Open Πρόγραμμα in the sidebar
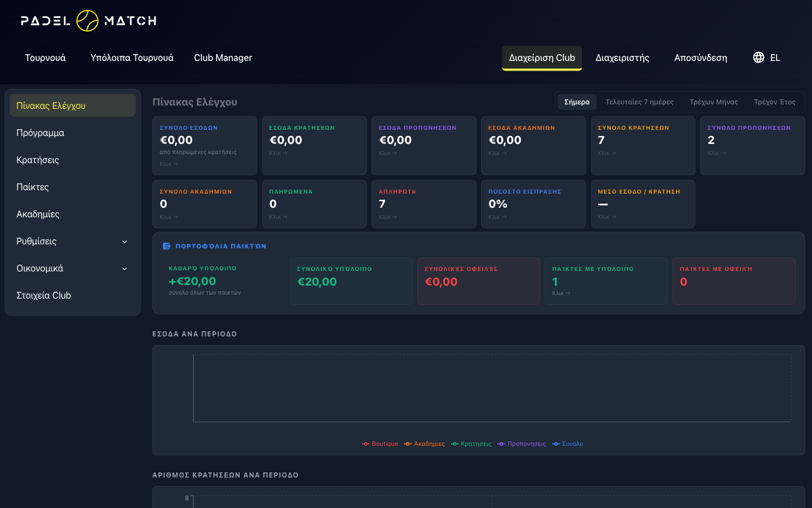 point(73,133)
